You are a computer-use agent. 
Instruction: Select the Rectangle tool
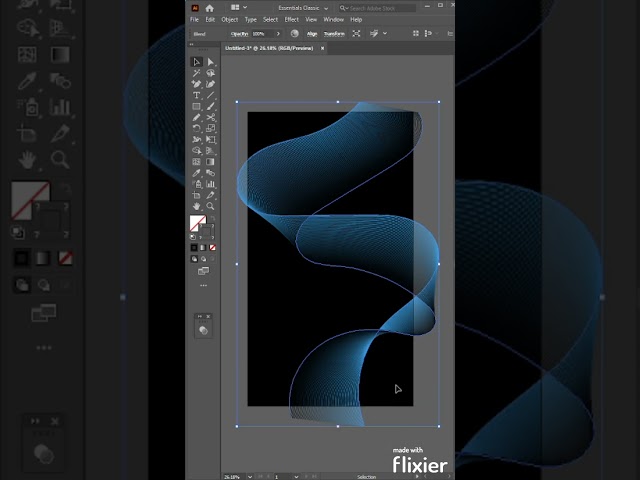pos(196,107)
